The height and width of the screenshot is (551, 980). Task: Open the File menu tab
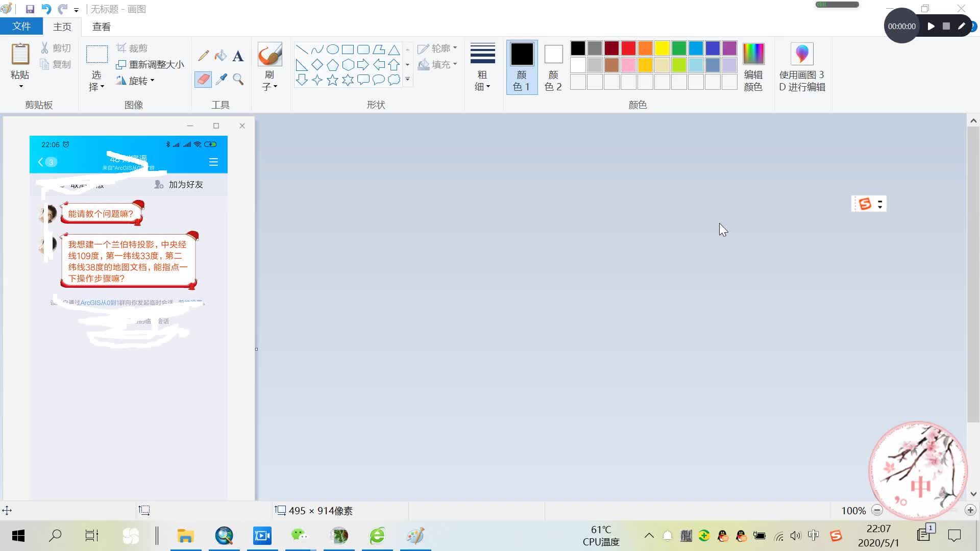pos(21,27)
